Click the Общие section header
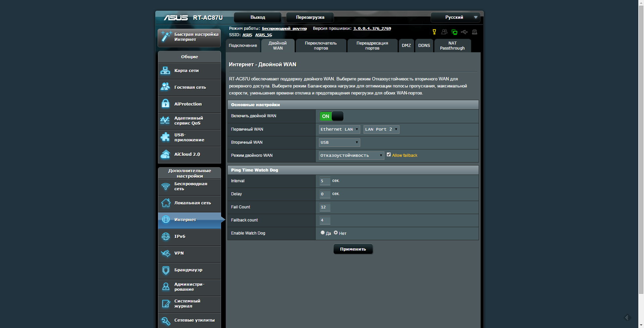The height and width of the screenshot is (328, 644). point(190,57)
